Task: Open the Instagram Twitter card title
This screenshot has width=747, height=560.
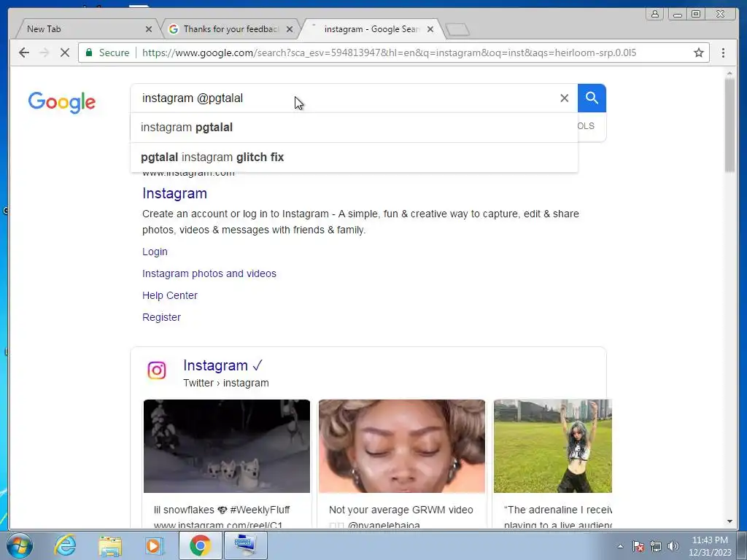Action: click(222, 365)
